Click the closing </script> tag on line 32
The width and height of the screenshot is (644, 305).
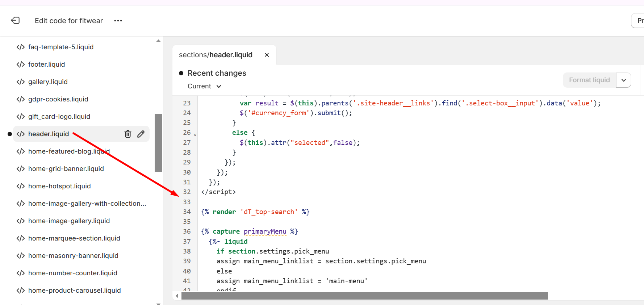pyautogui.click(x=218, y=192)
